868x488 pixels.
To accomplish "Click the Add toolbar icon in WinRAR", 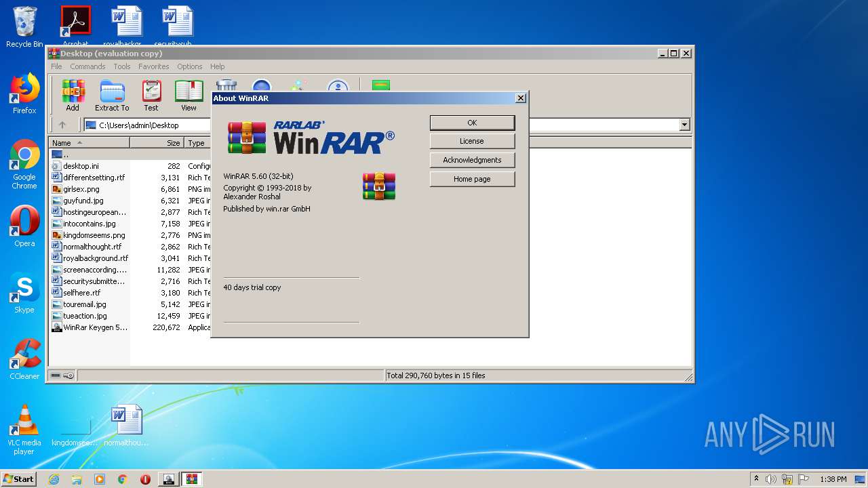I will point(73,96).
